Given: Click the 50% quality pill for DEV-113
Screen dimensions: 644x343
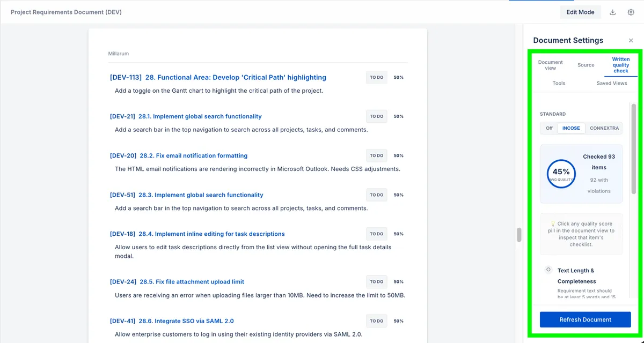Looking at the screenshot, I should (x=399, y=78).
